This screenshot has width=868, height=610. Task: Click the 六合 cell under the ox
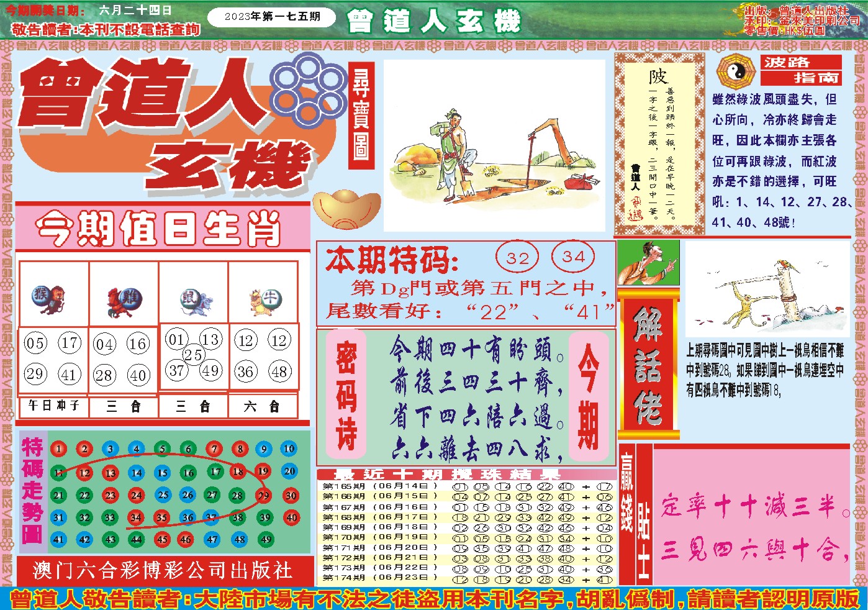click(263, 406)
